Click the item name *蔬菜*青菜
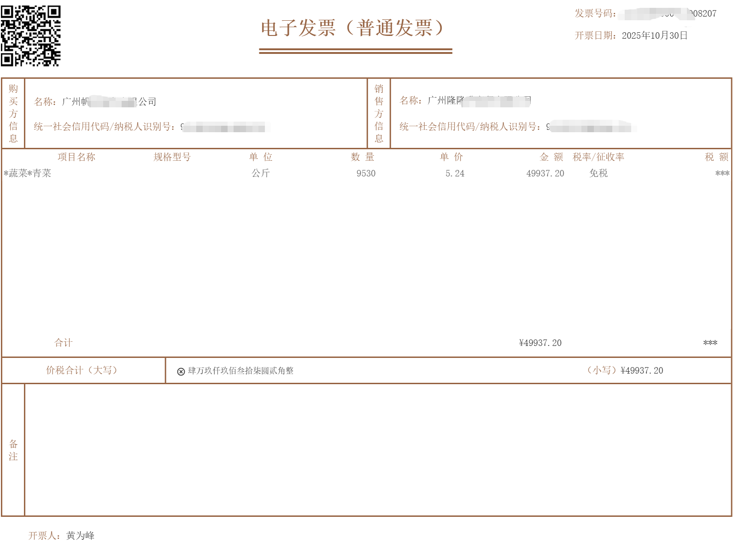The width and height of the screenshot is (756, 550). [x=28, y=174]
